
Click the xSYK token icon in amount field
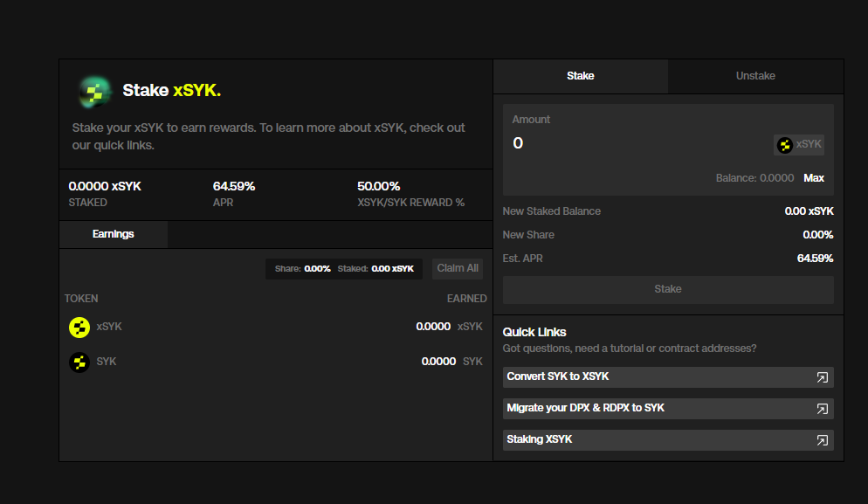point(784,145)
